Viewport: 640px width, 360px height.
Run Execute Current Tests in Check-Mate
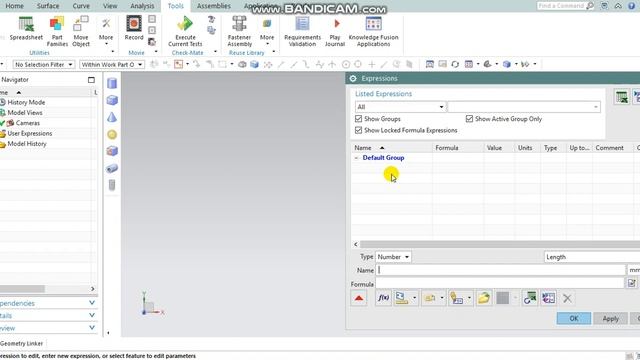click(185, 31)
